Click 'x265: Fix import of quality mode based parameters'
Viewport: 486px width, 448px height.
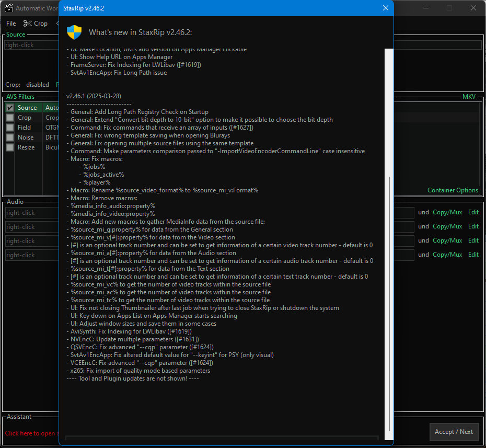(138, 371)
